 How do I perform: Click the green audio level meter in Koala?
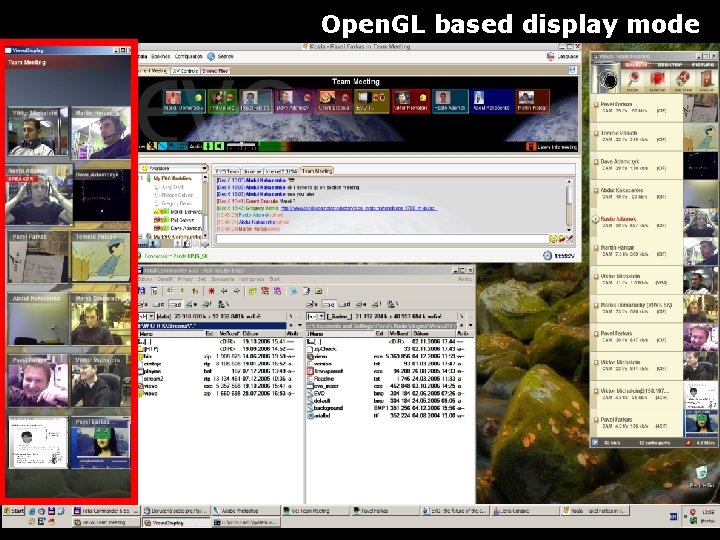[275, 146]
